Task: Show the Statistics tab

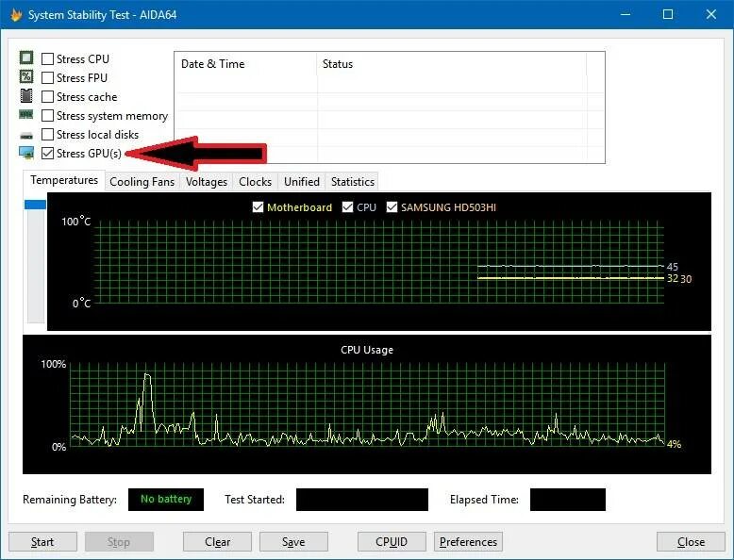Action: (x=353, y=182)
